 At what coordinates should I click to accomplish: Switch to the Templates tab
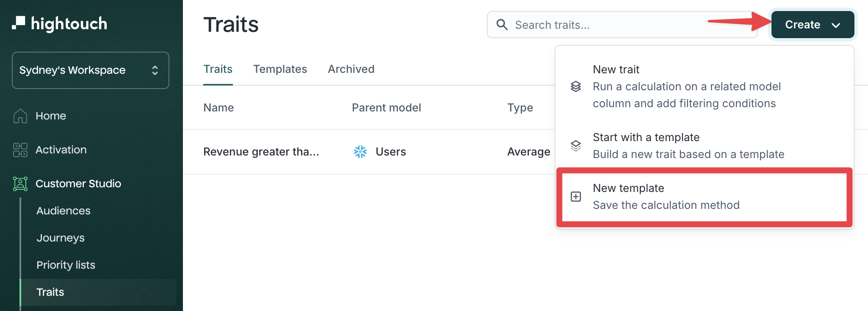pos(280,69)
